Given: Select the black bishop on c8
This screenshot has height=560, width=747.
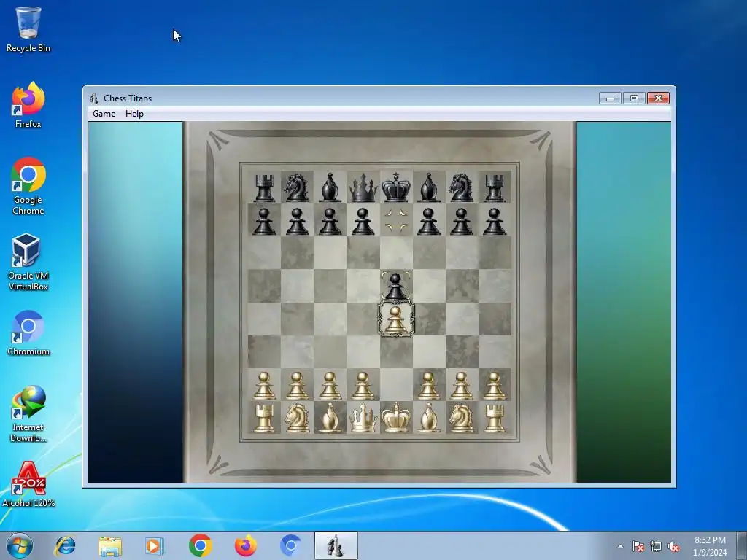Looking at the screenshot, I should 330,187.
